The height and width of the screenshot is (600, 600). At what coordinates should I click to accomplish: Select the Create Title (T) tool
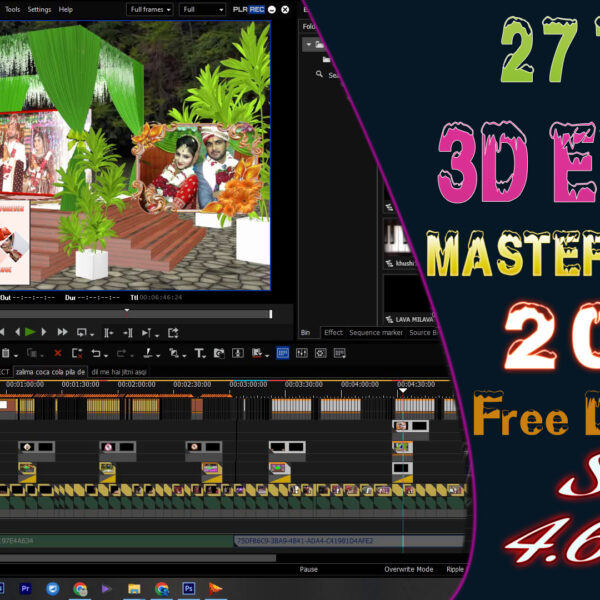(x=199, y=353)
